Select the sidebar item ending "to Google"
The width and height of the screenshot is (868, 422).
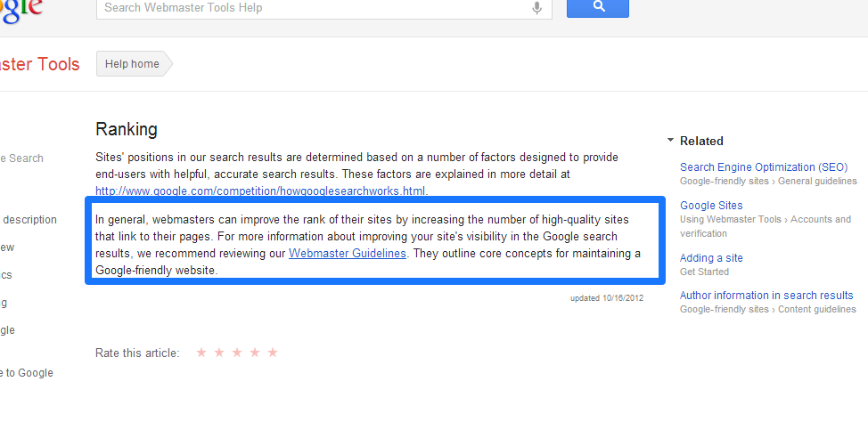tap(27, 373)
